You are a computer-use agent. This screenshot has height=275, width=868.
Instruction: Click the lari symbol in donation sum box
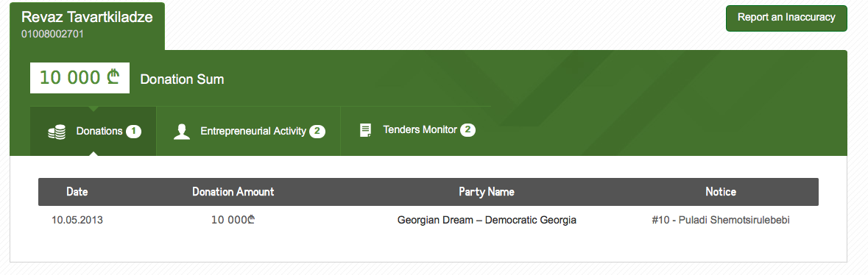pos(113,77)
